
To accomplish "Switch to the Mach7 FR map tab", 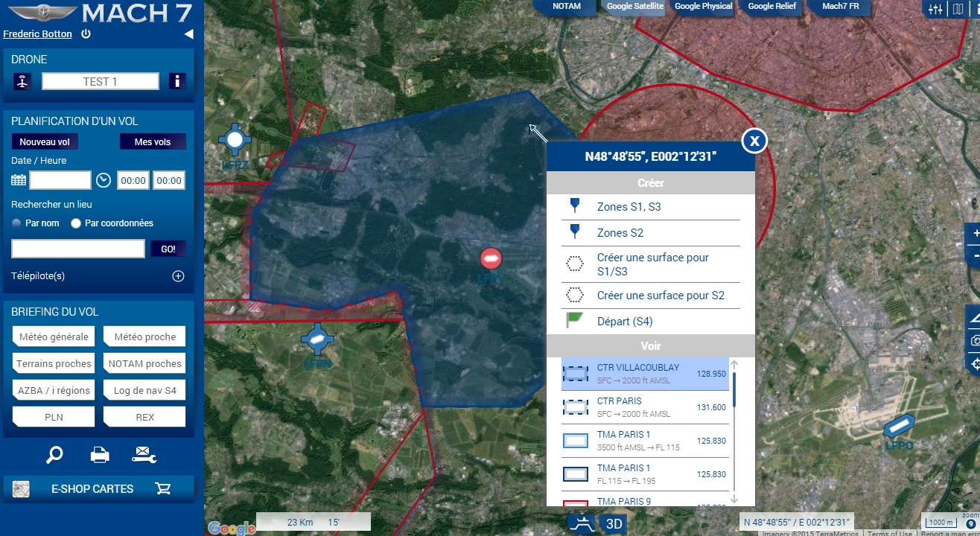I will (x=840, y=7).
